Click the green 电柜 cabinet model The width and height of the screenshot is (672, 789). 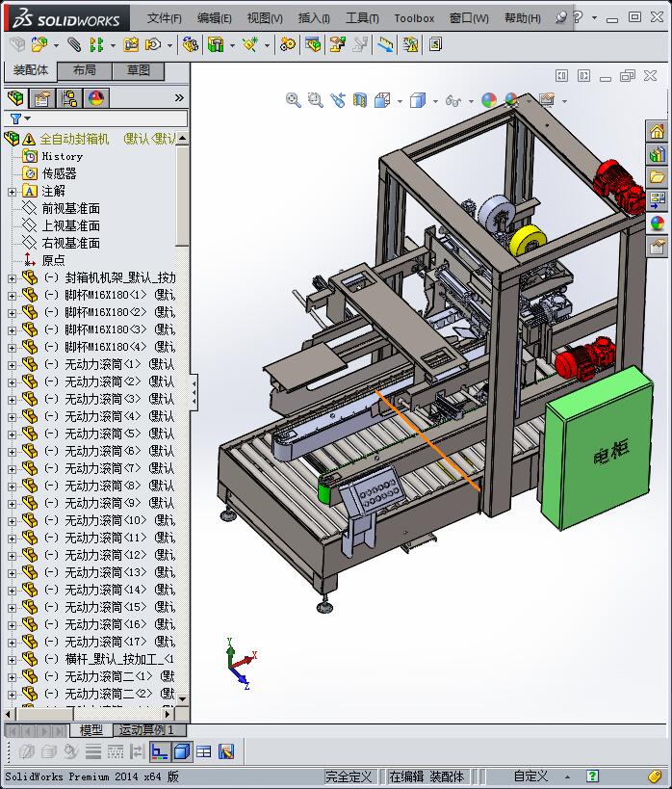pos(598,448)
